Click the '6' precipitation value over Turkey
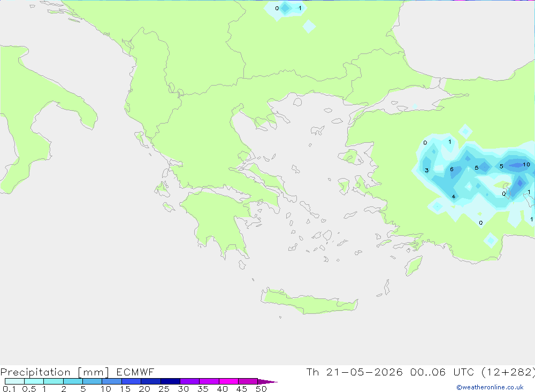 point(452,169)
